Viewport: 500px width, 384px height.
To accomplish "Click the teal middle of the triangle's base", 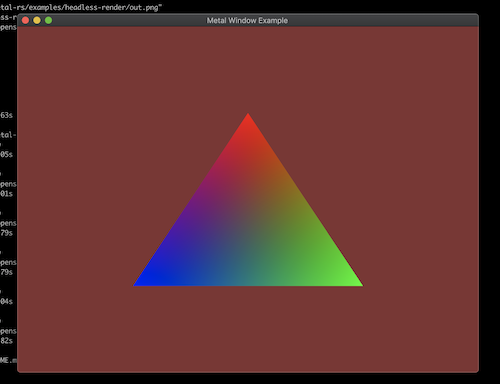I will pos(248,278).
